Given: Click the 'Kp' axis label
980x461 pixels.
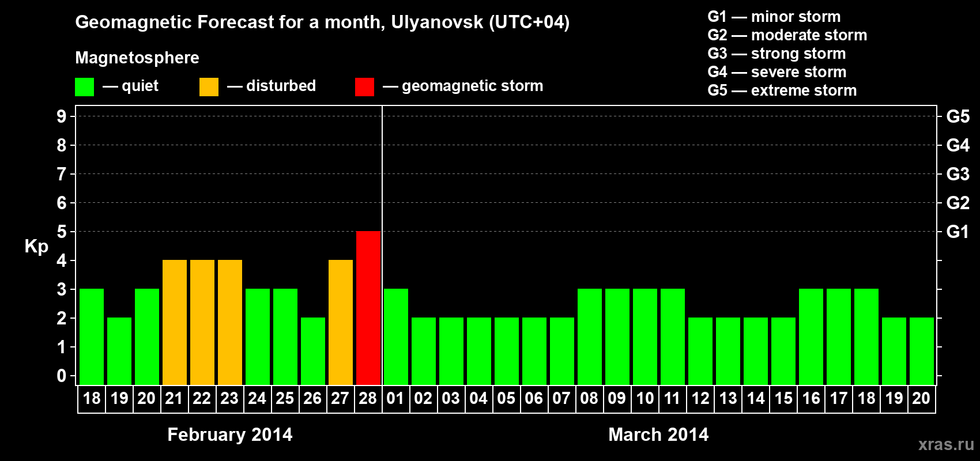Looking at the screenshot, I should 36,247.
